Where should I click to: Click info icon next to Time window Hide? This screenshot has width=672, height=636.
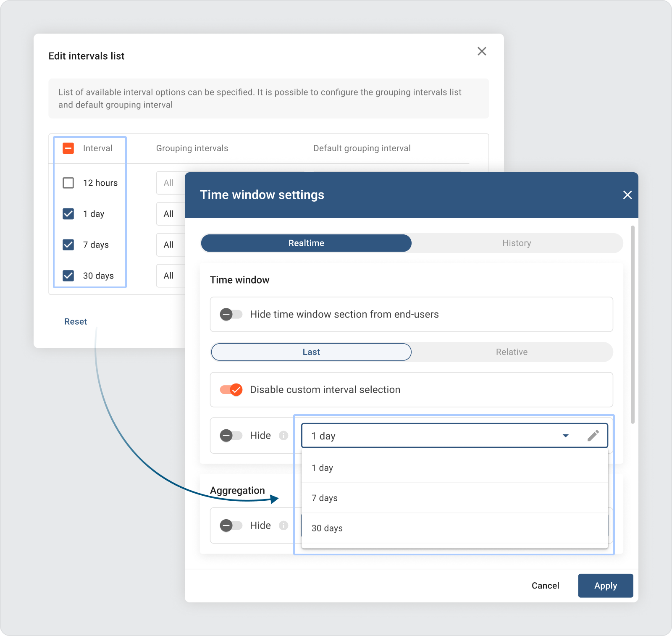(283, 436)
